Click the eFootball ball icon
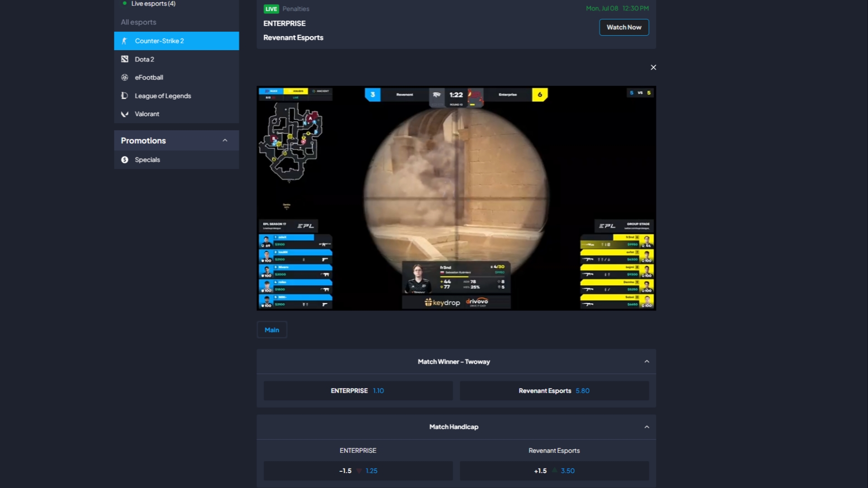Viewport: 868px width, 488px height. pyautogui.click(x=125, y=77)
